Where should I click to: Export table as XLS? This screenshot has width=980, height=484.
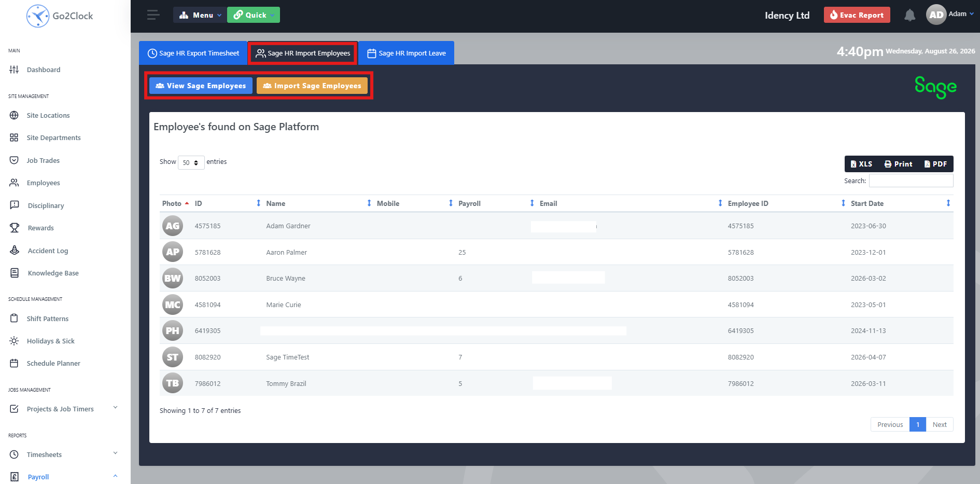[x=861, y=164]
